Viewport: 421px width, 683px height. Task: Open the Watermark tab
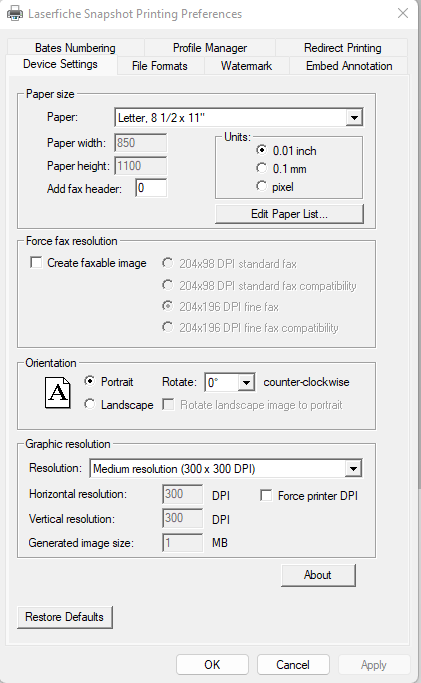pos(246,66)
